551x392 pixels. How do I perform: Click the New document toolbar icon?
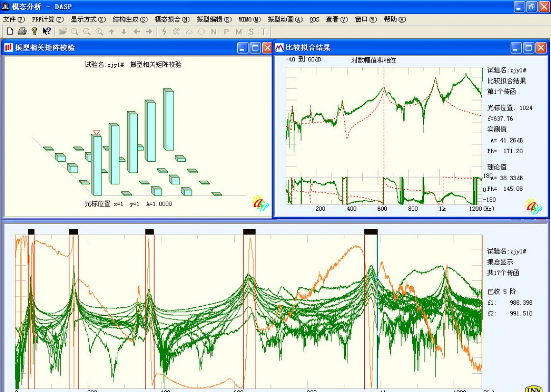[10, 31]
